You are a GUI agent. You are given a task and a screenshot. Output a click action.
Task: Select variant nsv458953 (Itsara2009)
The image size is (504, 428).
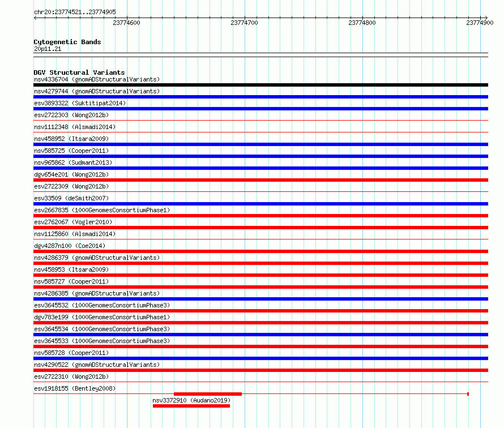(x=71, y=269)
